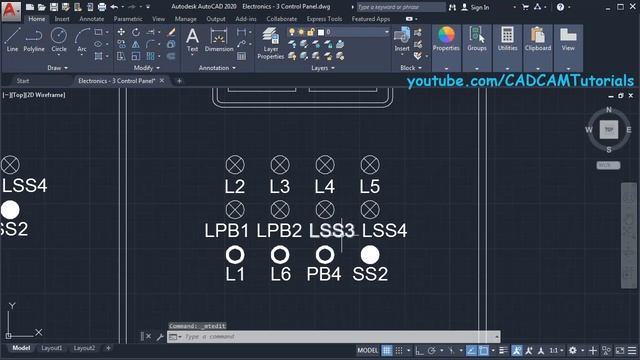The image size is (640, 360).
Task: Open the workspace switching gear menu
Action: tap(573, 350)
